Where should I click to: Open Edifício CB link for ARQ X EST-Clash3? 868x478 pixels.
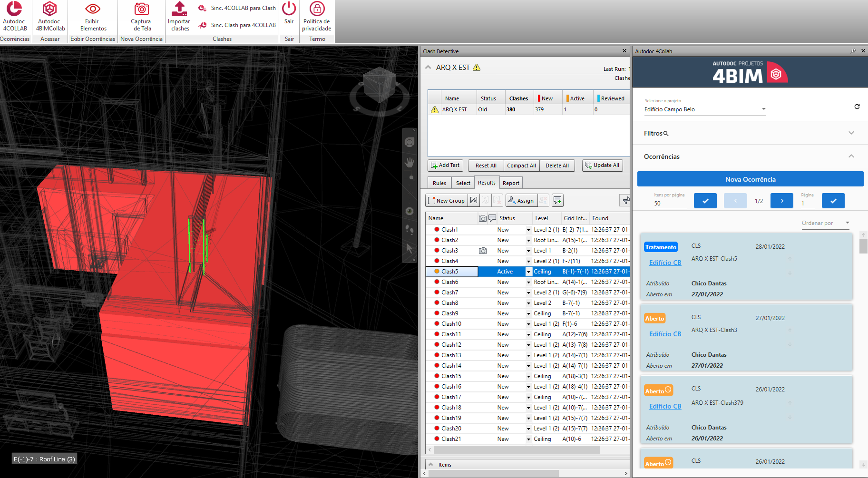click(665, 334)
